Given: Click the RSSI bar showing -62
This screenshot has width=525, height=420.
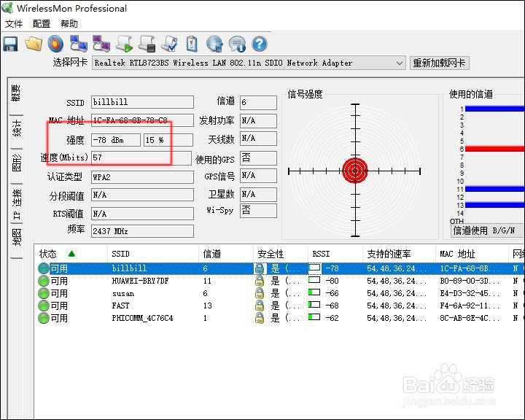Looking at the screenshot, I should [x=314, y=316].
